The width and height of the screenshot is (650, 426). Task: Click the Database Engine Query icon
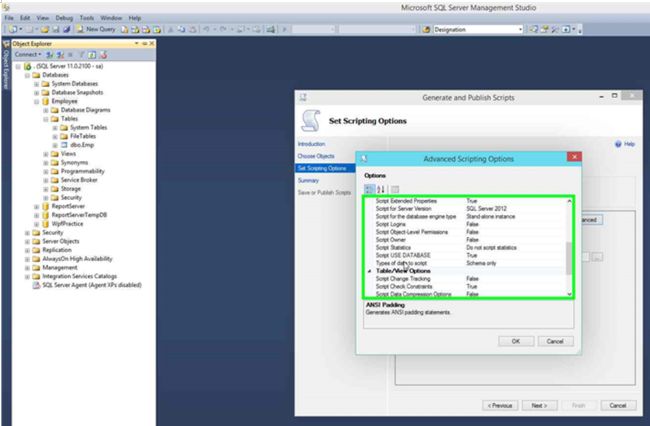point(124,29)
